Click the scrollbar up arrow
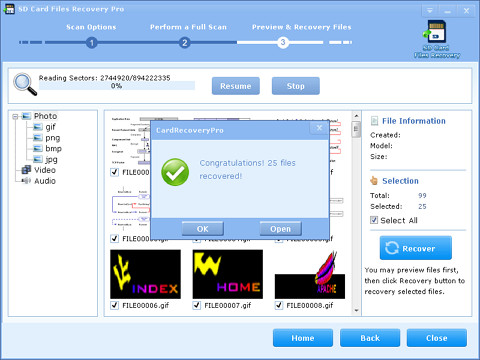Screen dimensions: 480x360 click(356, 116)
